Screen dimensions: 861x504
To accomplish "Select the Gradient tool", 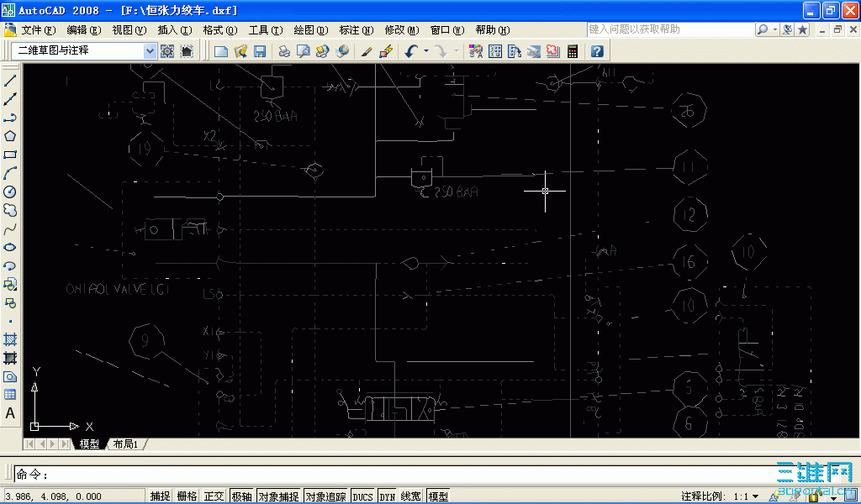I will pyautogui.click(x=10, y=358).
